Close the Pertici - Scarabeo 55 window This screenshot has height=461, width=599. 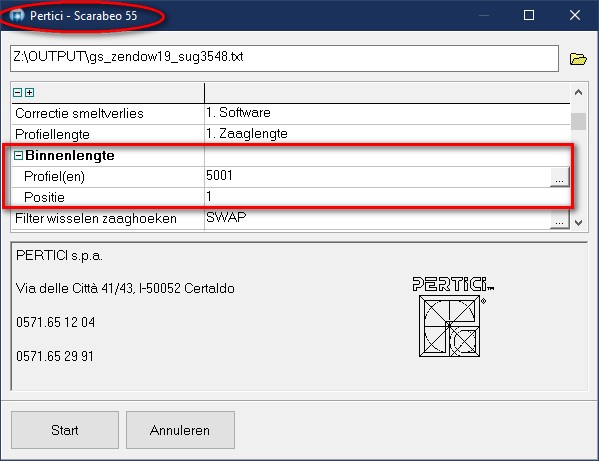tap(575, 15)
